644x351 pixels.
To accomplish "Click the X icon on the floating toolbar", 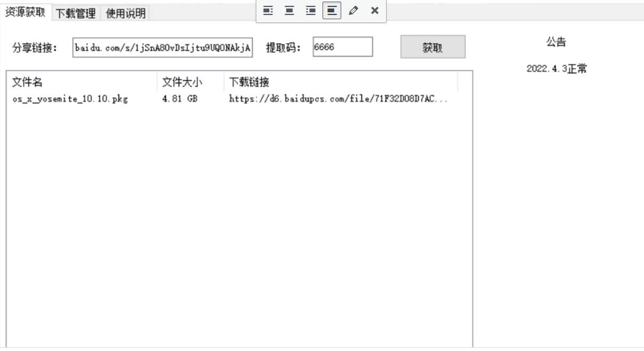I will coord(375,11).
